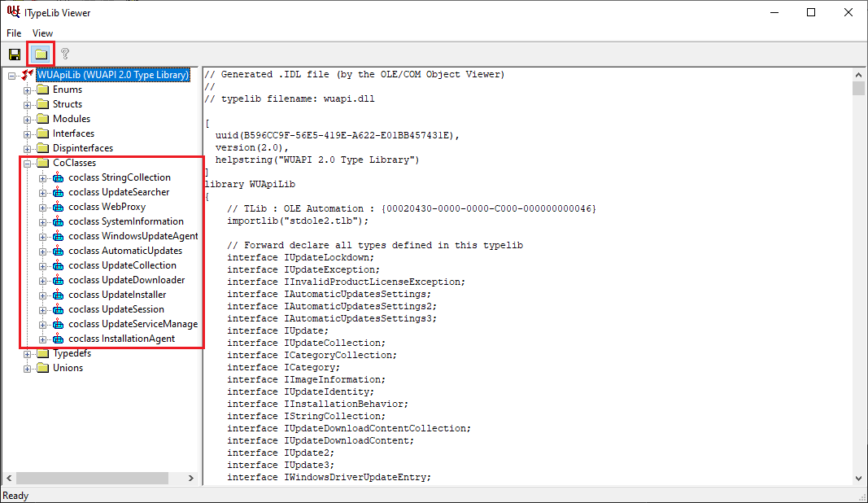The width and height of the screenshot is (868, 503).
Task: Expand the Interfaces folder node
Action: 27,134
